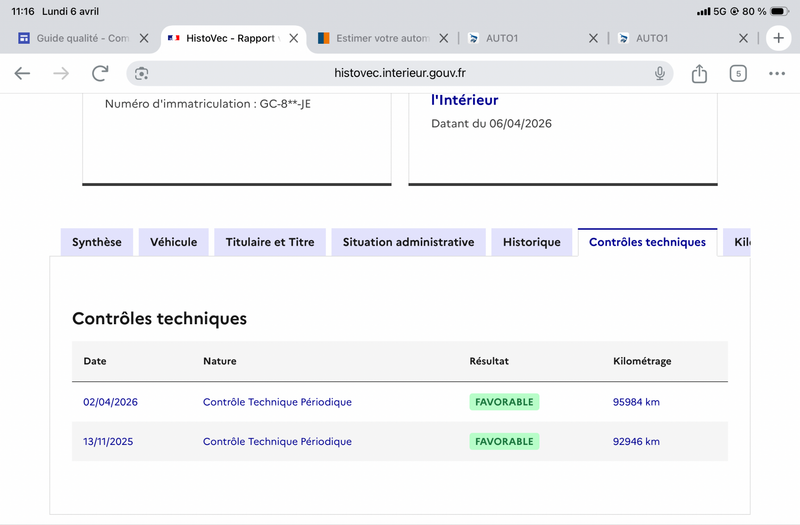Select the Véhicule tab
This screenshot has width=800, height=525.
coord(174,242)
